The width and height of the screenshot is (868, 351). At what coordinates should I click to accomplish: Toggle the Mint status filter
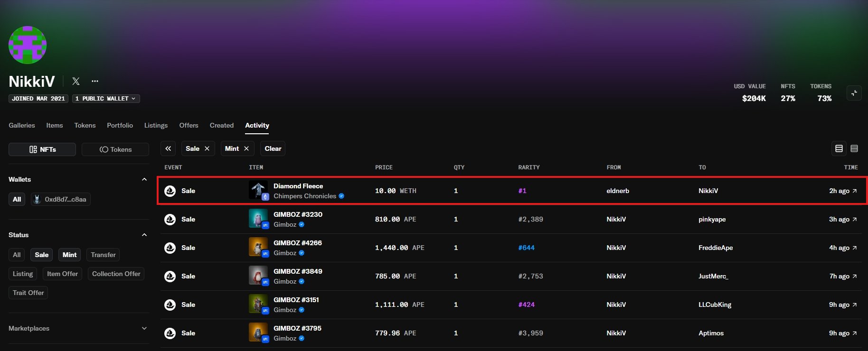(70, 255)
